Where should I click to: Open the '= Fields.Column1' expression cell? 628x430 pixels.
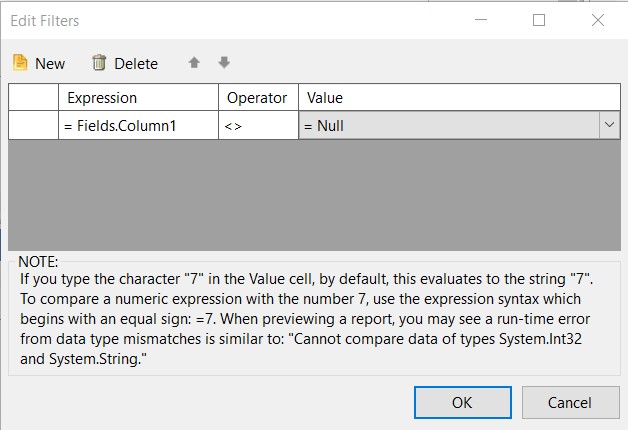tap(138, 126)
